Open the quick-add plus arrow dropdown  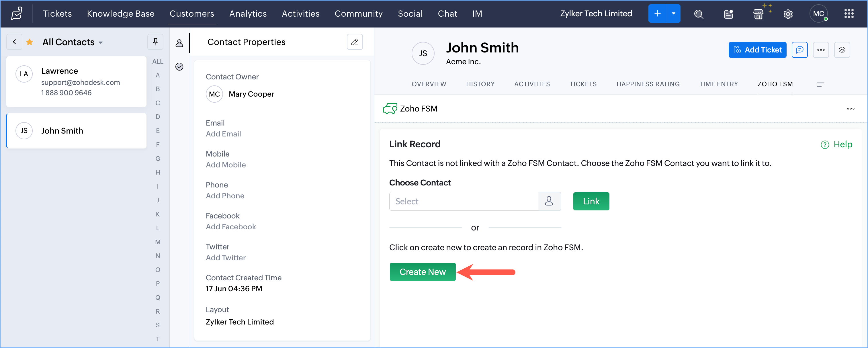674,14
